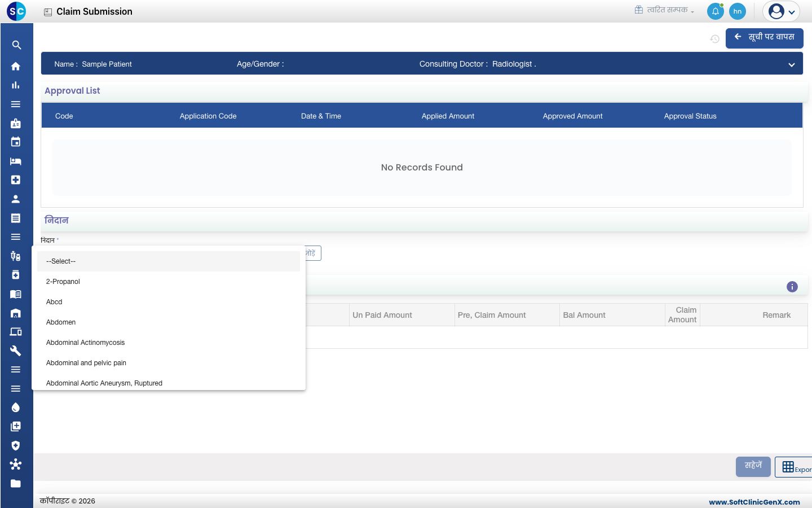
Task: Open the calendar icon in sidebar
Action: pyautogui.click(x=16, y=142)
